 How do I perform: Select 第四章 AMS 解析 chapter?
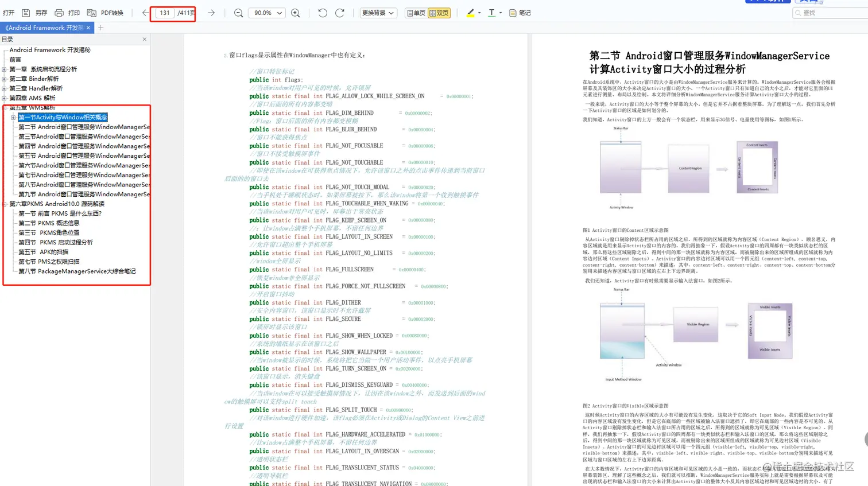pos(32,98)
